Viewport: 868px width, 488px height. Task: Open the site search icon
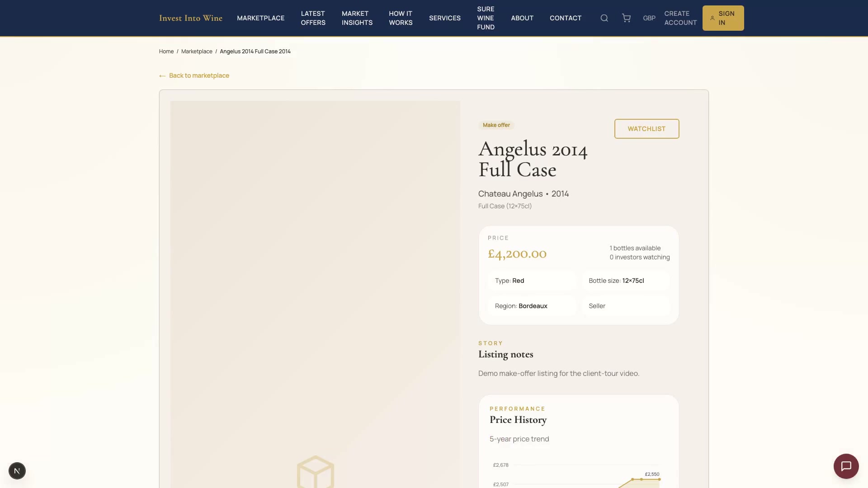[x=604, y=18]
